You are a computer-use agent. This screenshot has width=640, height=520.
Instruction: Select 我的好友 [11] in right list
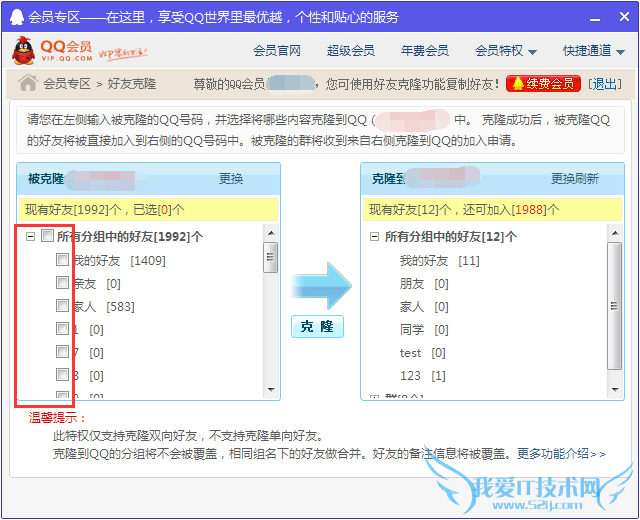pos(440,260)
